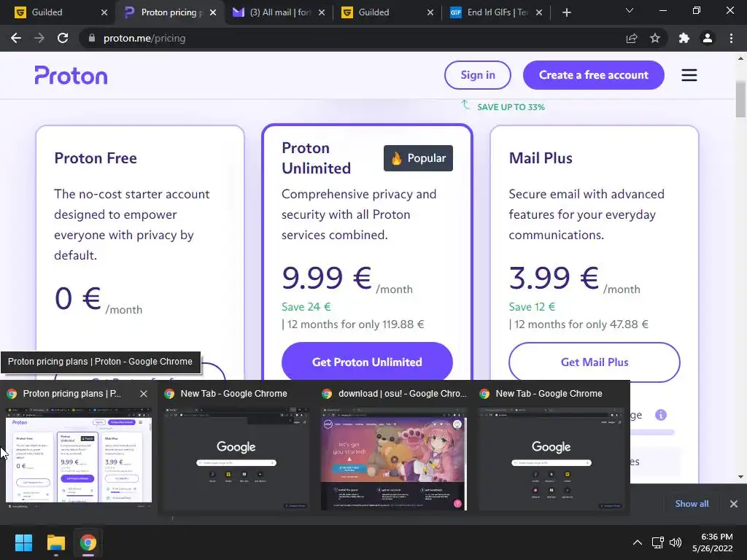The height and width of the screenshot is (560, 747).
Task: Close the End Irl GIFs tab
Action: [539, 12]
